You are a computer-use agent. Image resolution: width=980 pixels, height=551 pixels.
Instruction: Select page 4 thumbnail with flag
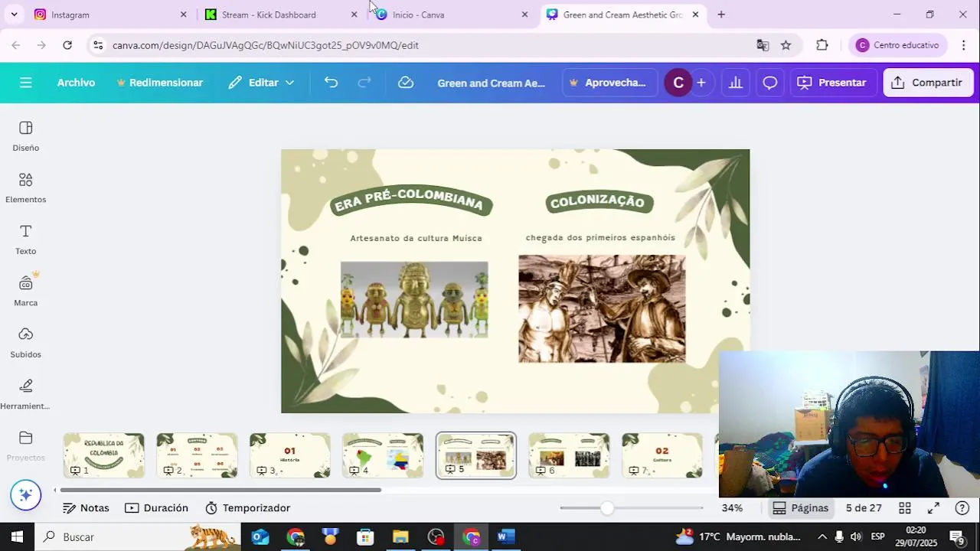[x=383, y=455]
